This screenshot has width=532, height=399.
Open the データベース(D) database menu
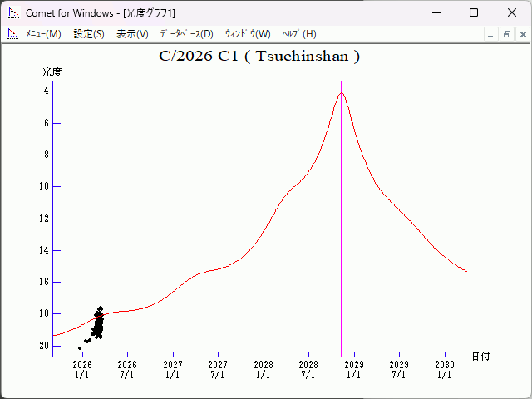pyautogui.click(x=186, y=34)
